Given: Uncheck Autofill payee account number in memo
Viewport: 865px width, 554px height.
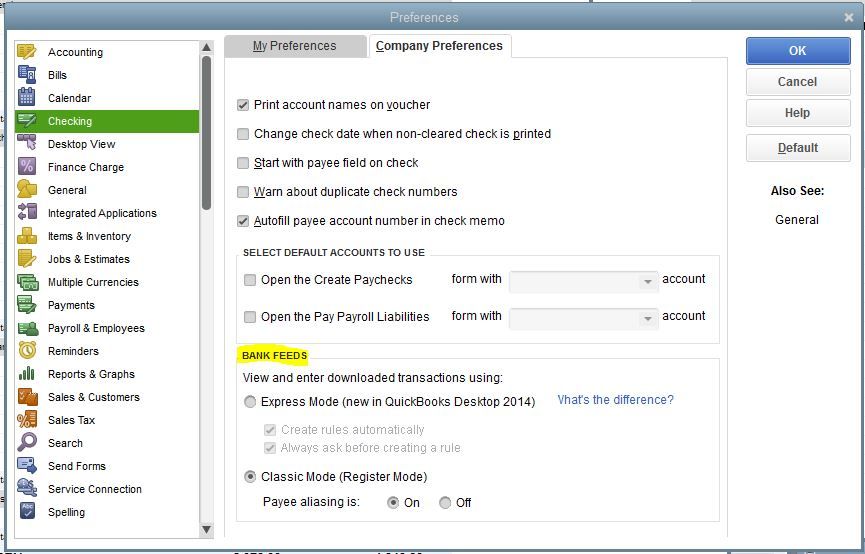Looking at the screenshot, I should click(x=243, y=221).
